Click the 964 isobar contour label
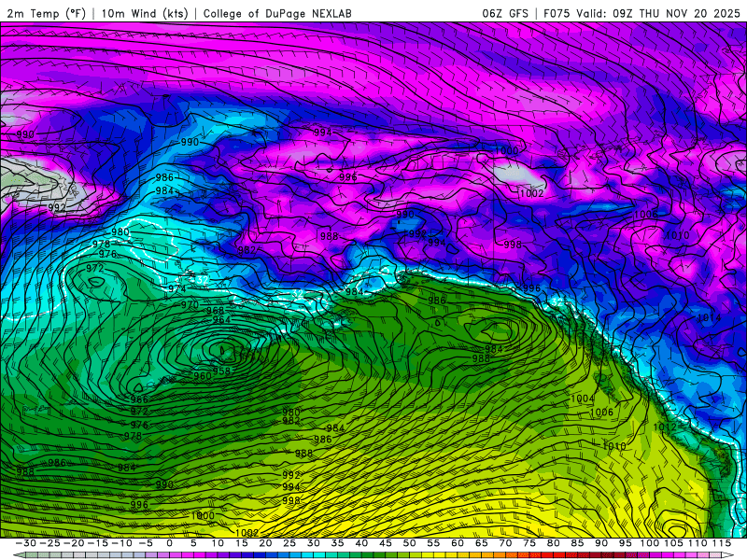 click(x=221, y=319)
